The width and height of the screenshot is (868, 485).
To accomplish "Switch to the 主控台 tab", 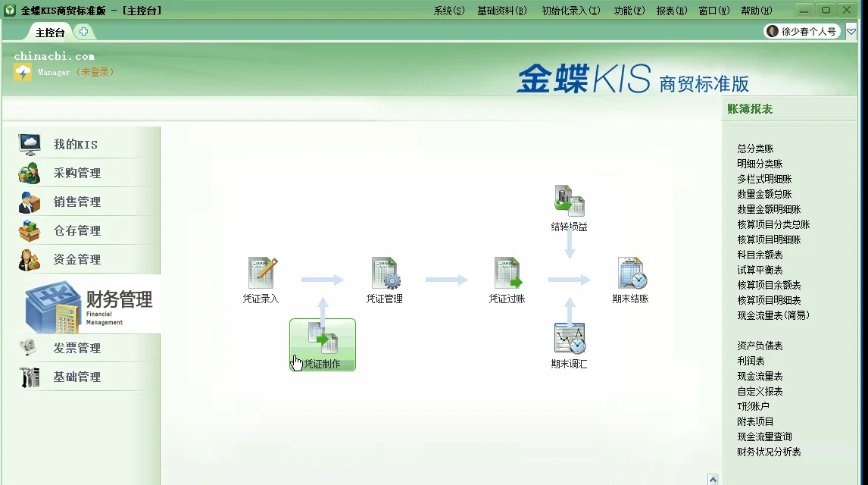I will tap(50, 33).
